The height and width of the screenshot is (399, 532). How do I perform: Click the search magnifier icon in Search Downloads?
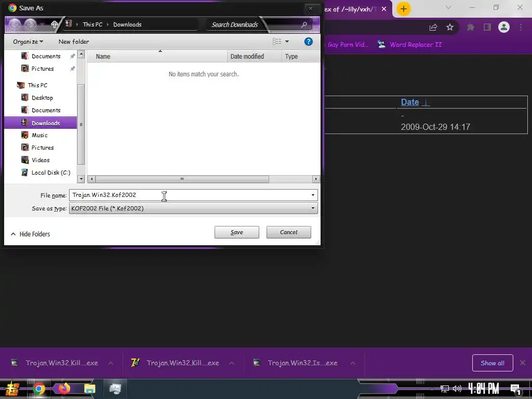(304, 24)
